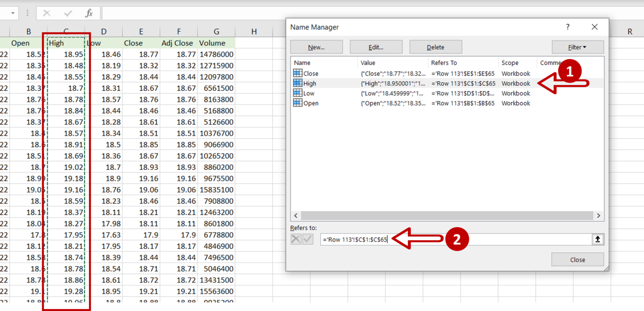The image size is (644, 311).
Task: Click the Cancel (X) icon in the formula bar
Action: click(x=47, y=13)
